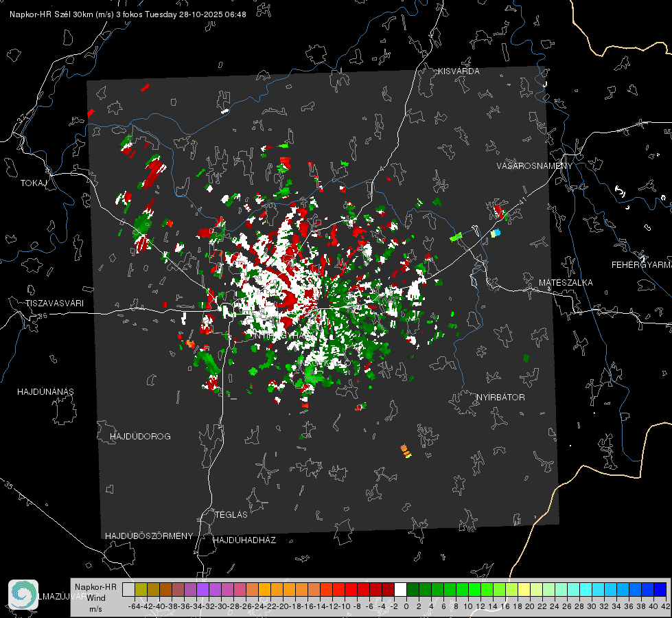The image size is (672, 618).
Task: Click the 'Wind' label in the legend
Action: pos(96,598)
